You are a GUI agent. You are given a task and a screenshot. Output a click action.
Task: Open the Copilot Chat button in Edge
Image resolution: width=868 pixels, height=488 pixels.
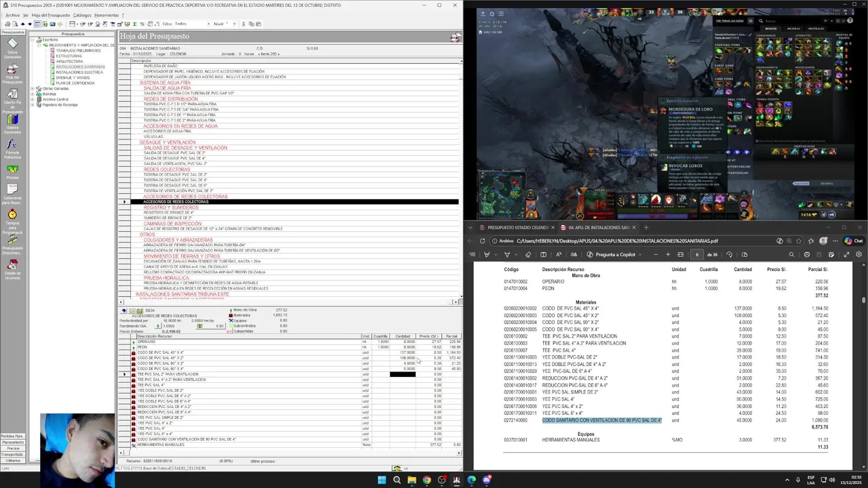coord(853,241)
